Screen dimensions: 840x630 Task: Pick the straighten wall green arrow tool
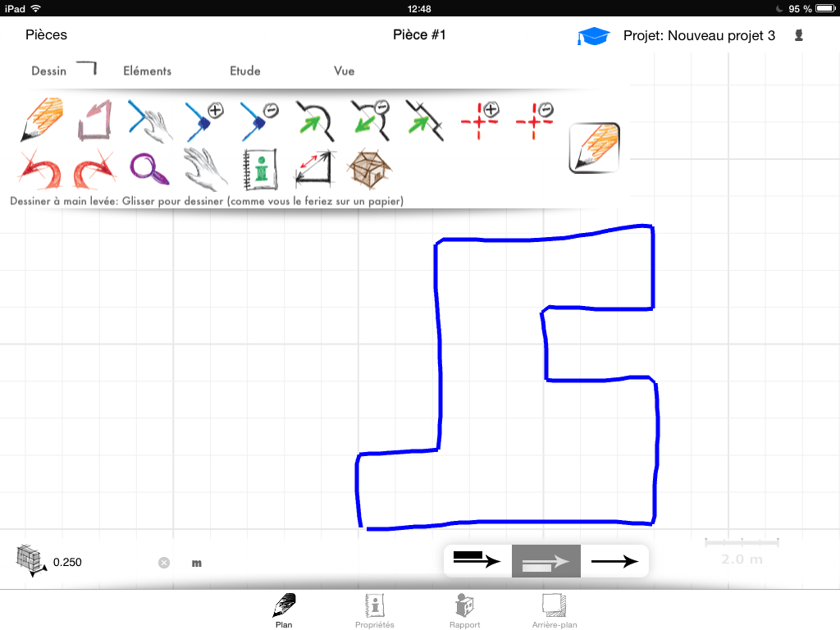(425, 121)
